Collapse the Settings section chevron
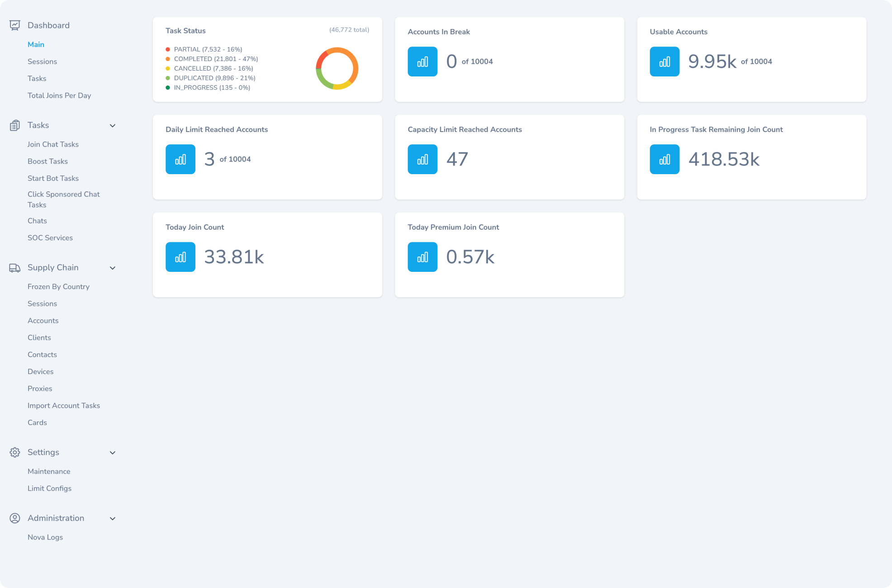The height and width of the screenshot is (588, 892). [x=113, y=453]
